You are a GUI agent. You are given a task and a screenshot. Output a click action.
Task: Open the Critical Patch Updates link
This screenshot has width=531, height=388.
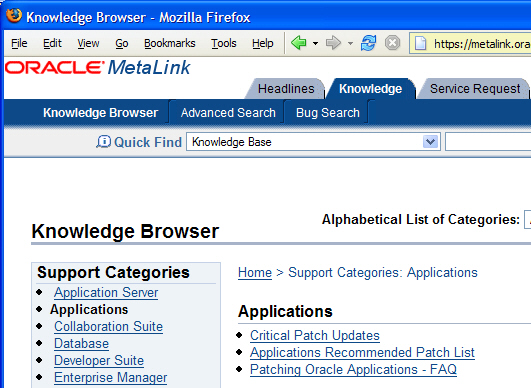(315, 336)
